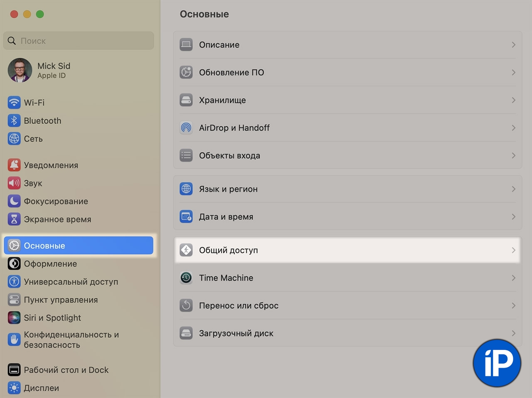Screen dimensions: 532x398
Task: Expand the Описание row chevron
Action: click(513, 45)
